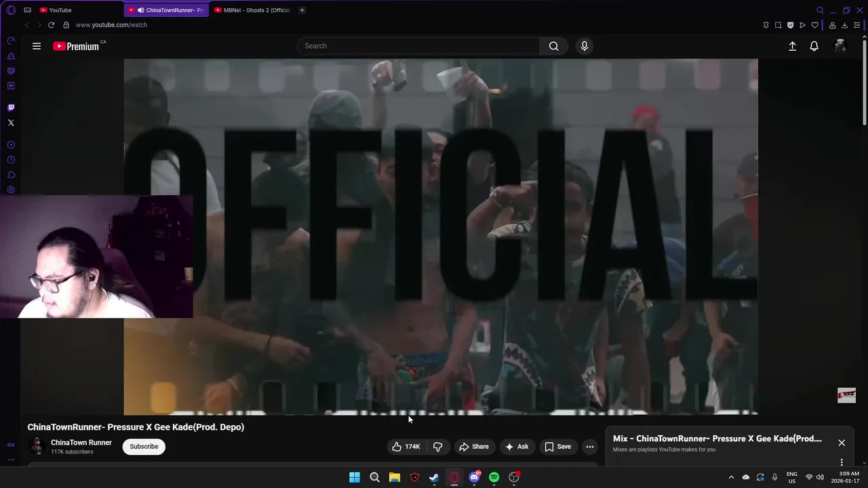This screenshot has height=488, width=868.
Task: Open GX Mods icon in the sidebar
Action: tap(11, 71)
